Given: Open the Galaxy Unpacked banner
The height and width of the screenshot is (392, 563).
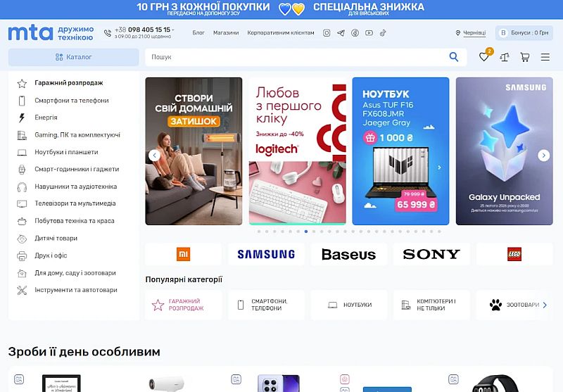Looking at the screenshot, I should (x=504, y=151).
